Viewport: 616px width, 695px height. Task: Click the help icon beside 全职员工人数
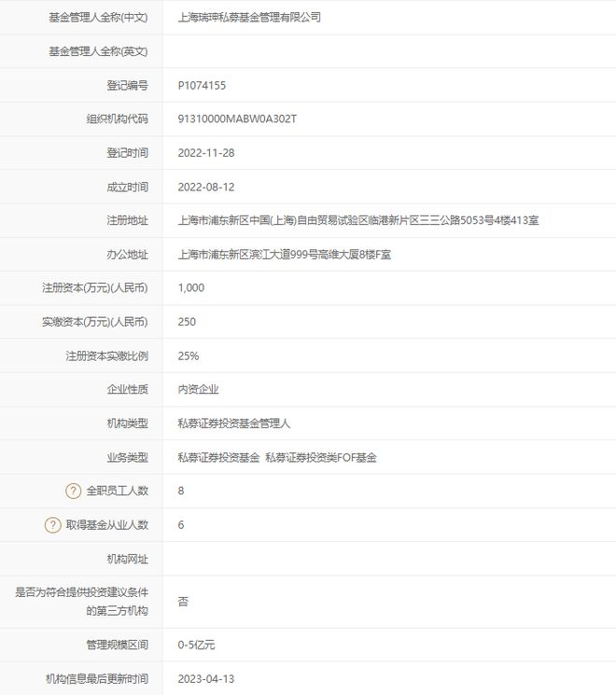(x=73, y=491)
